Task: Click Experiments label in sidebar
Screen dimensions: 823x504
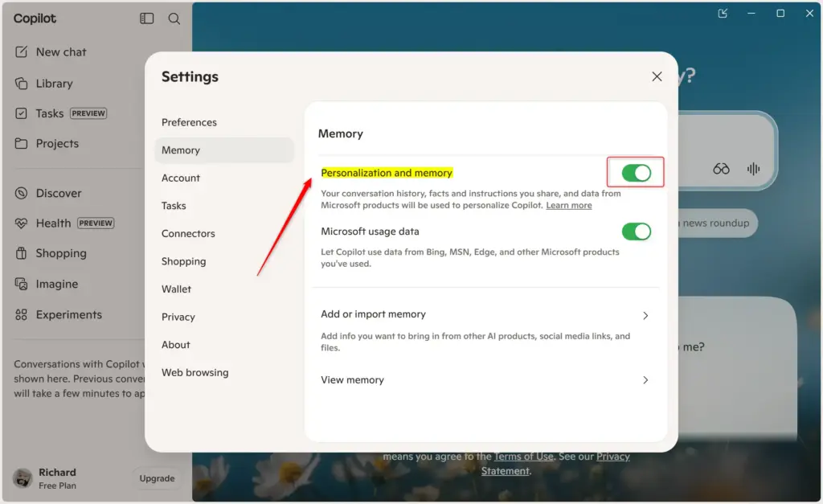Action: click(69, 314)
